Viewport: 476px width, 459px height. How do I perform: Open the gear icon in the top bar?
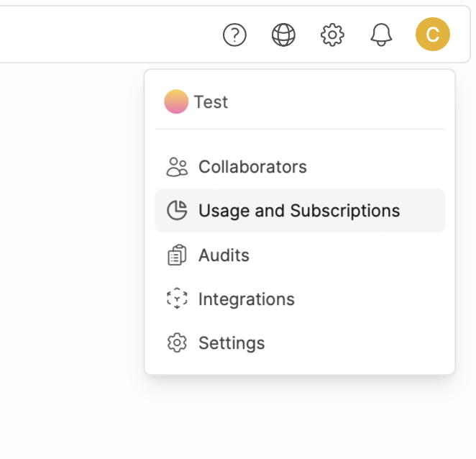tap(332, 35)
